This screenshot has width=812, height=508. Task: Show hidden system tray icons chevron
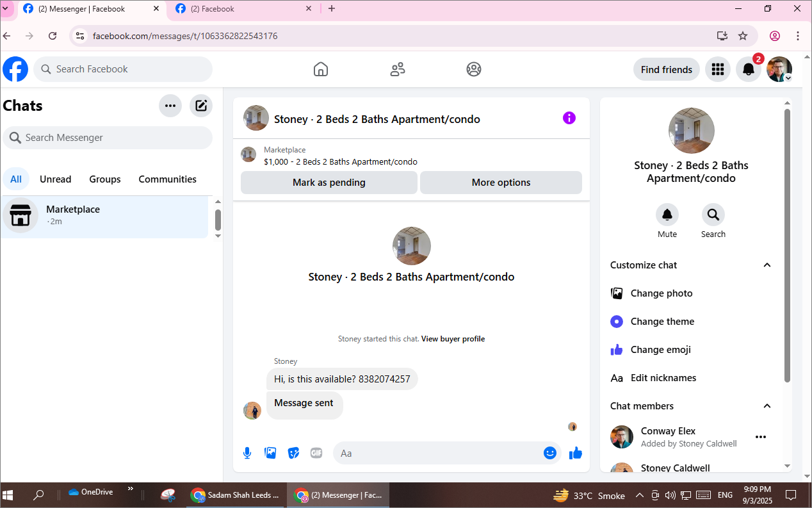tap(639, 495)
